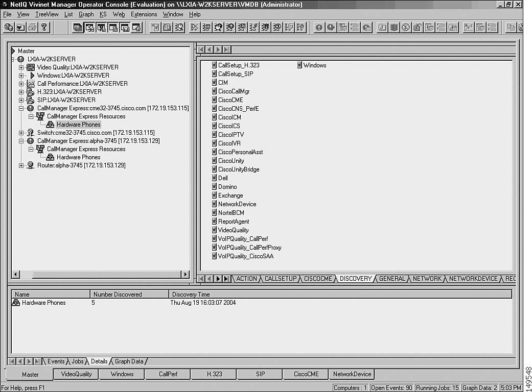Click the Running Jobs: 15 status field

437,387
